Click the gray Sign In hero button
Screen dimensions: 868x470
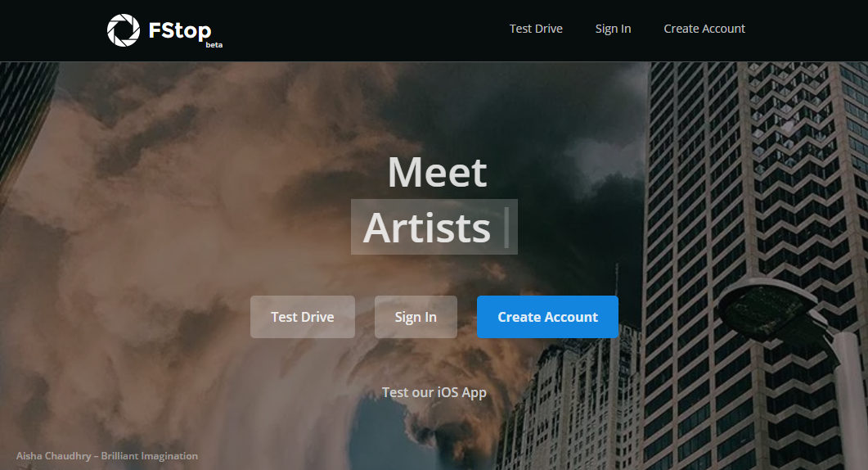(416, 317)
